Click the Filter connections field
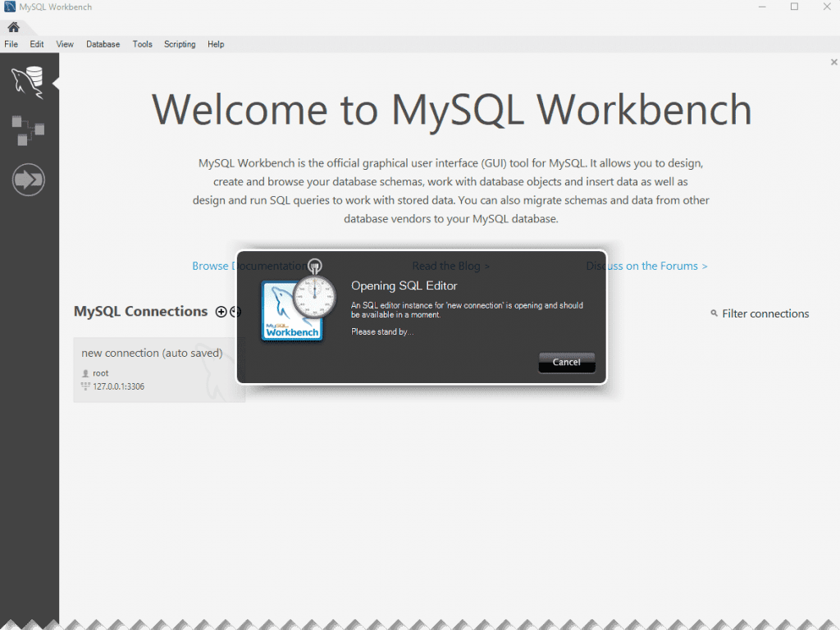 coord(765,313)
